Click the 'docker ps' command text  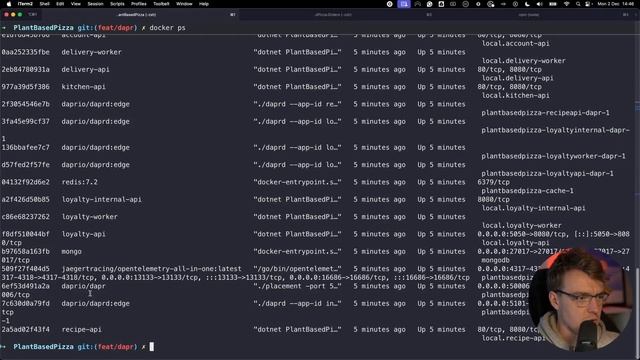[167, 28]
